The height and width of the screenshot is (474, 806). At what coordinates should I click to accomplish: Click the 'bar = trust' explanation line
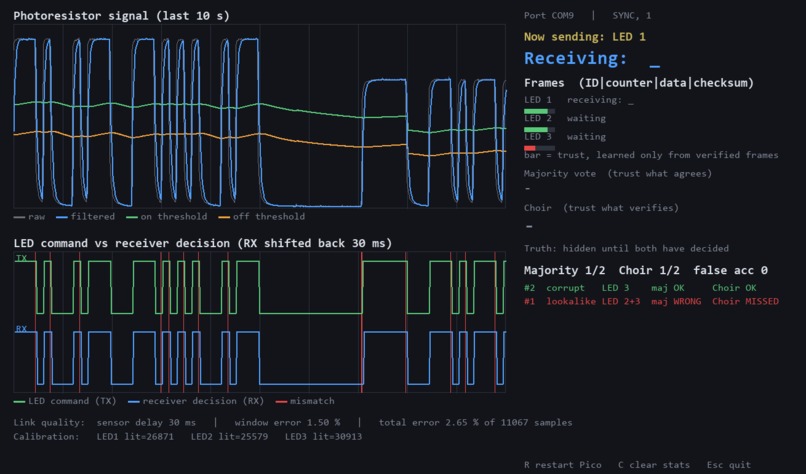click(651, 155)
